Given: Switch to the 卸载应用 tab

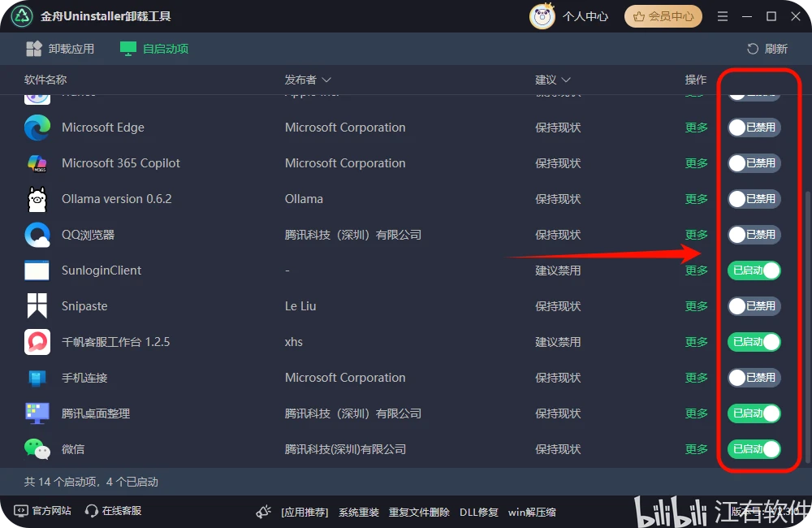Looking at the screenshot, I should [60, 49].
